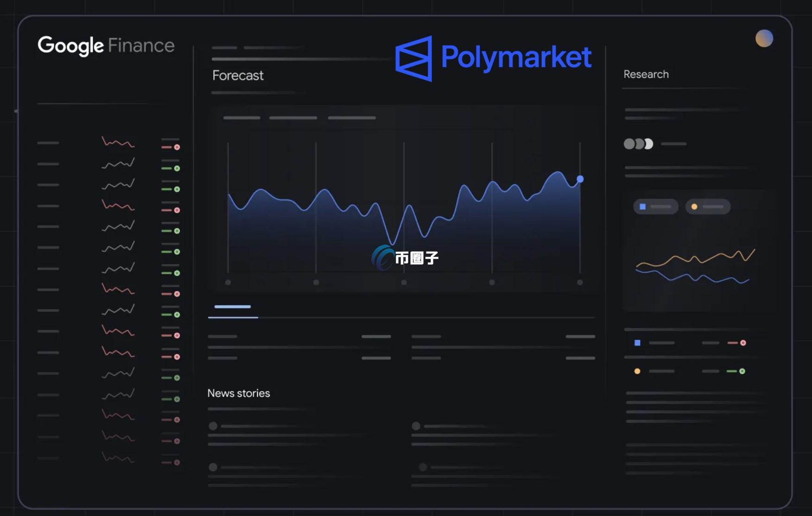Image resolution: width=812 pixels, height=516 pixels.
Task: Open the leftmost filter pill above the forecast chart
Action: (241, 118)
